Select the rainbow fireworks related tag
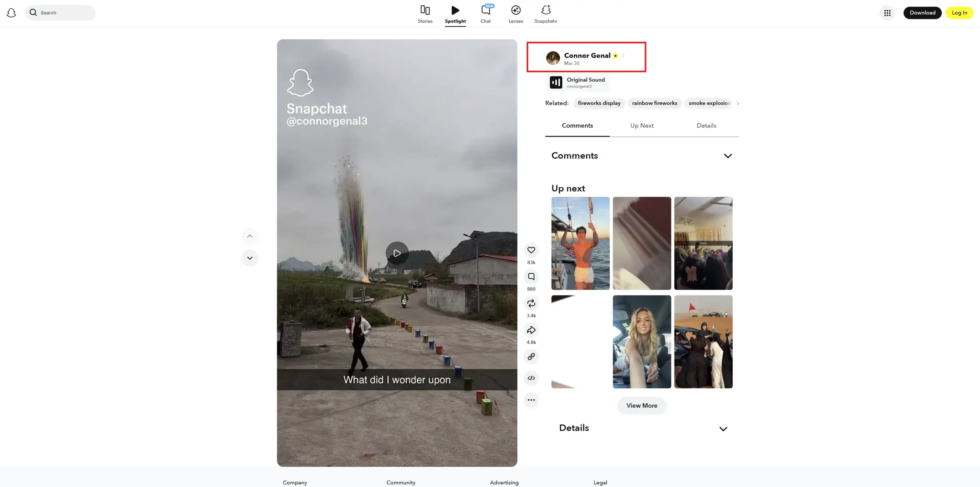Image resolution: width=980 pixels, height=487 pixels. 654,103
